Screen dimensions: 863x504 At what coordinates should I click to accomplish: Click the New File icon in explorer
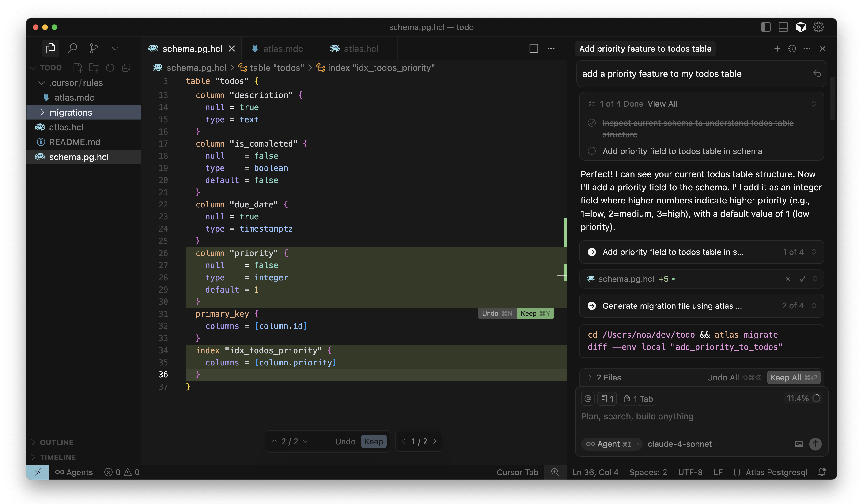click(x=78, y=68)
